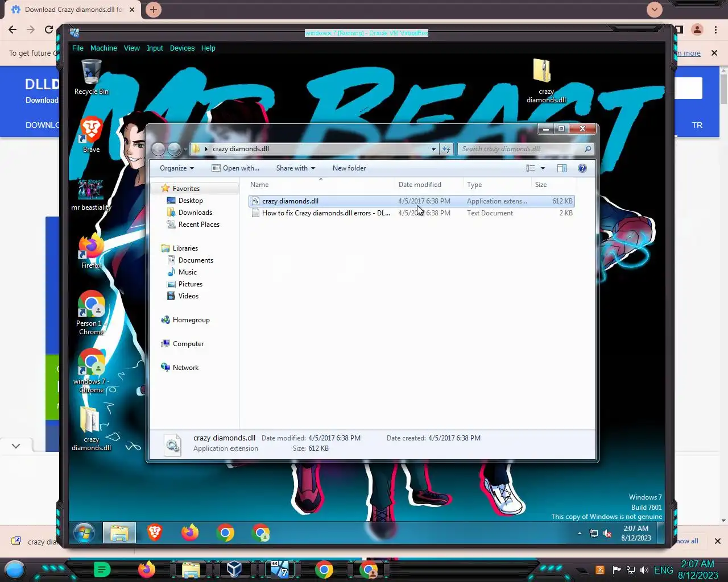Screen dimensions: 728x582
Task: Select crazy diamonds.dll folder at desktop top-right
Action: click(x=546, y=81)
